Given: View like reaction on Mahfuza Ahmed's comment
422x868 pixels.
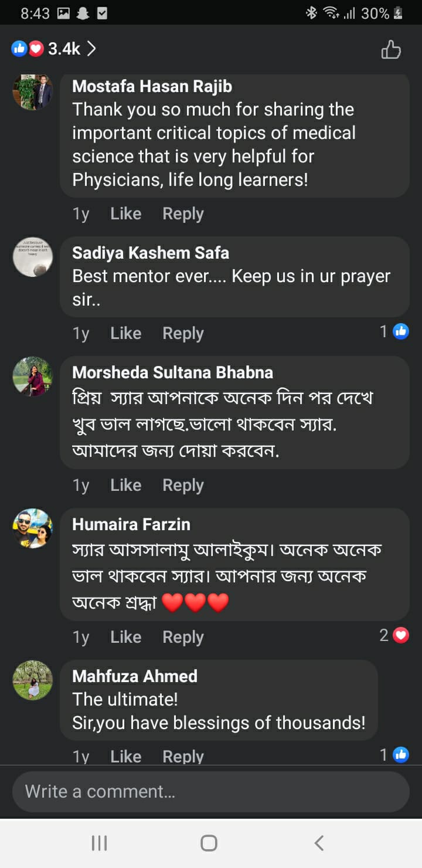Looking at the screenshot, I should click(394, 755).
